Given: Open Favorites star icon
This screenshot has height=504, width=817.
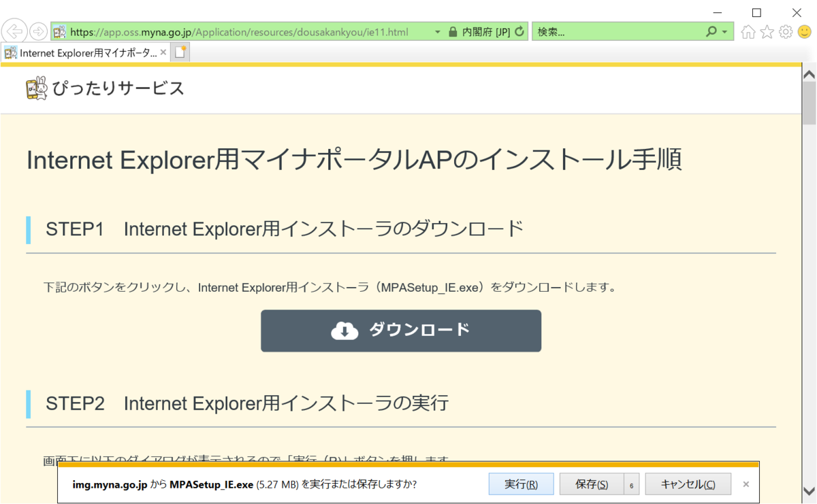Looking at the screenshot, I should (x=767, y=32).
